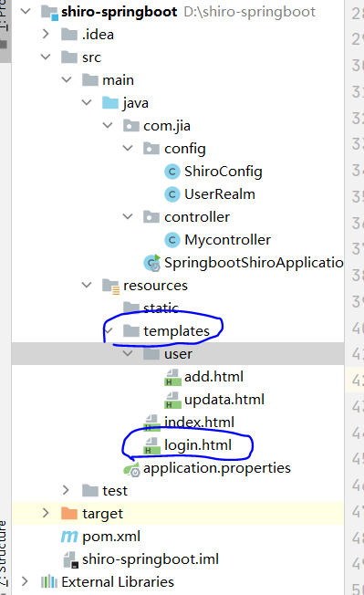This screenshot has width=364, height=595.
Task: Collapse the user folder arrow
Action: 128,353
